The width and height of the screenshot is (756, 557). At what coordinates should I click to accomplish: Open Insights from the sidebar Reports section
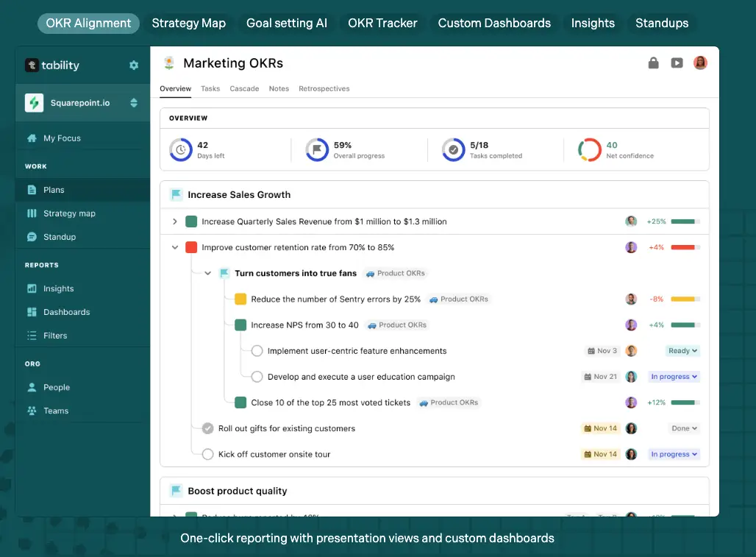click(58, 288)
